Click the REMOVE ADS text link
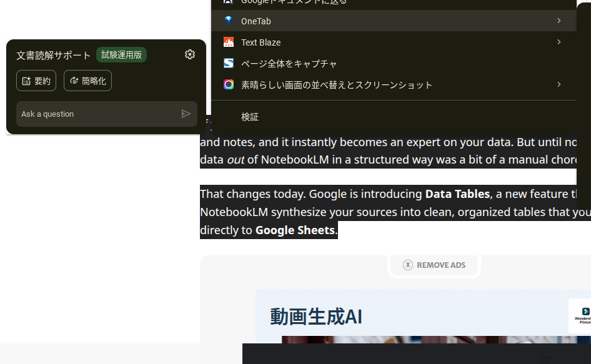Image resolution: width=591 pixels, height=364 pixels. coord(441,265)
